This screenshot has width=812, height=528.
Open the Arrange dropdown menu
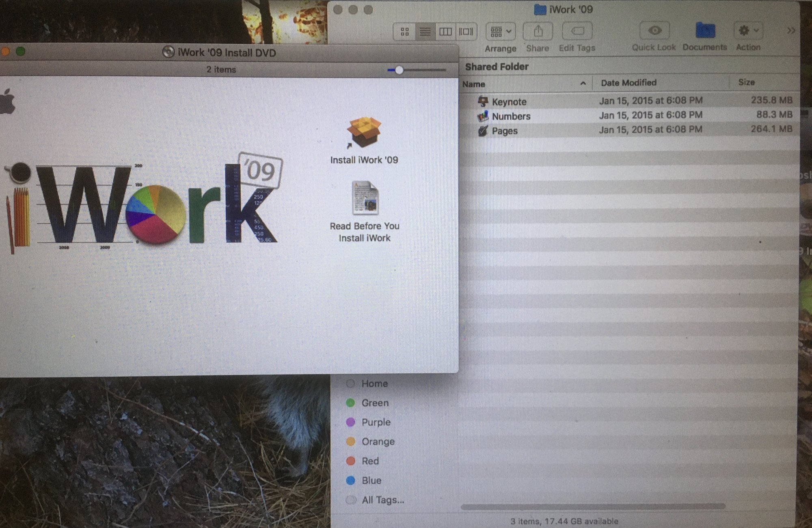[x=501, y=32]
